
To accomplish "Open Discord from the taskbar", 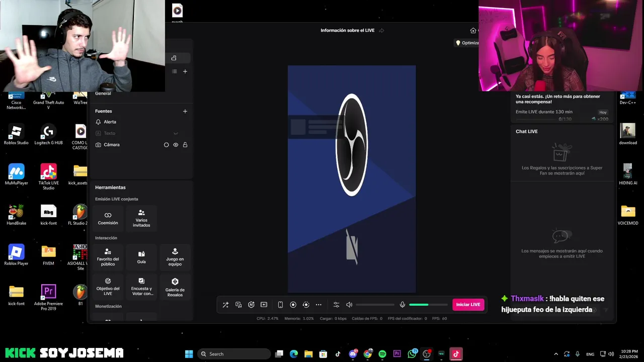I will point(353,354).
